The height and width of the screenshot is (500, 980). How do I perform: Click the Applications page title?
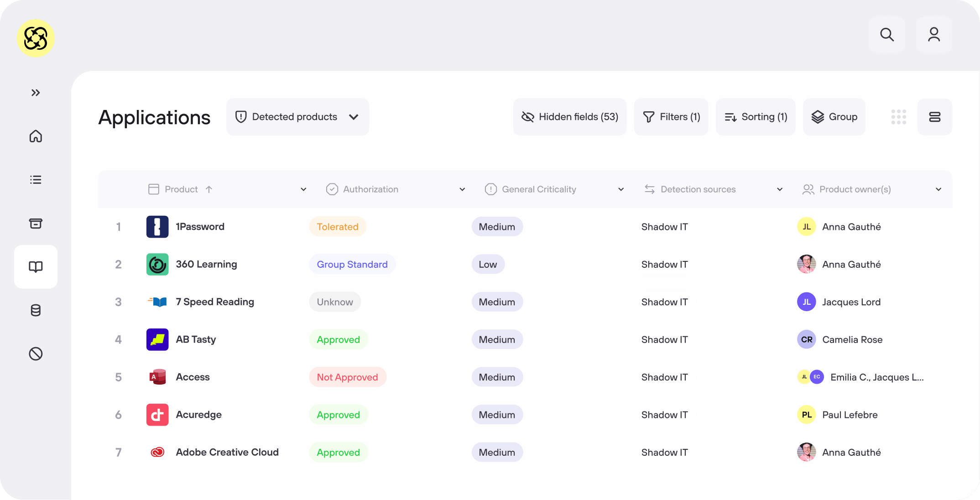154,118
